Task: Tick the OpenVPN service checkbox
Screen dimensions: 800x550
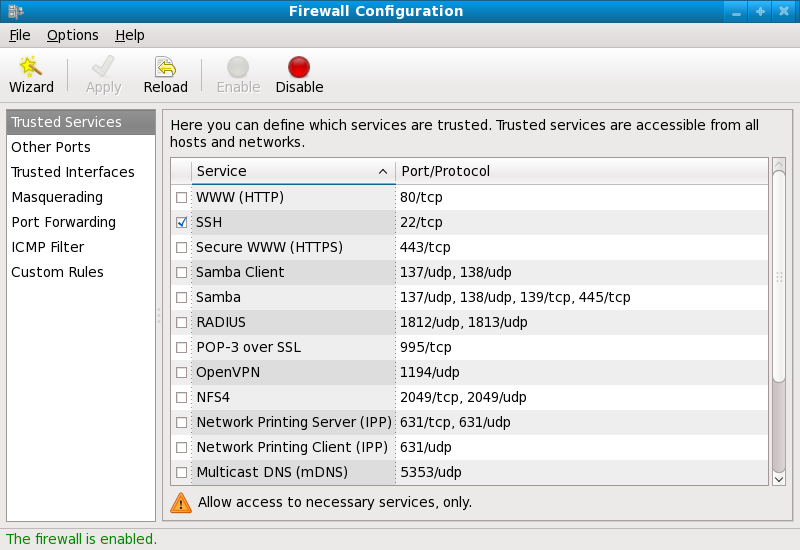Action: pyautogui.click(x=181, y=372)
